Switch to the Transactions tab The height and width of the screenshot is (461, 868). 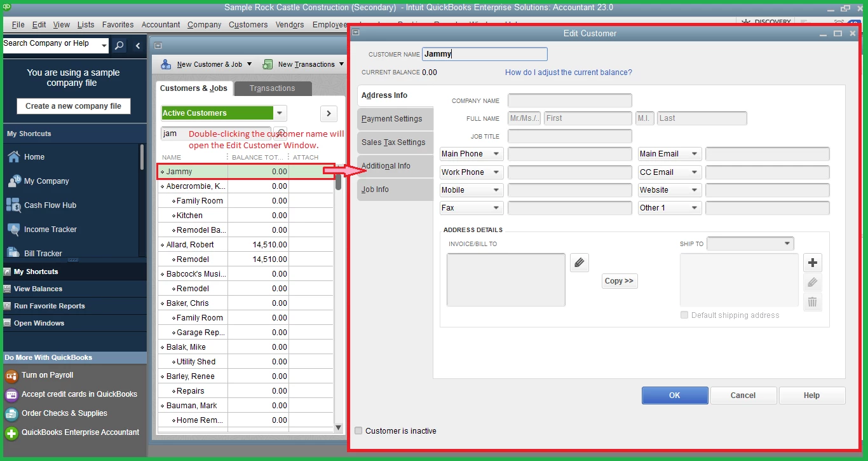[x=273, y=88]
